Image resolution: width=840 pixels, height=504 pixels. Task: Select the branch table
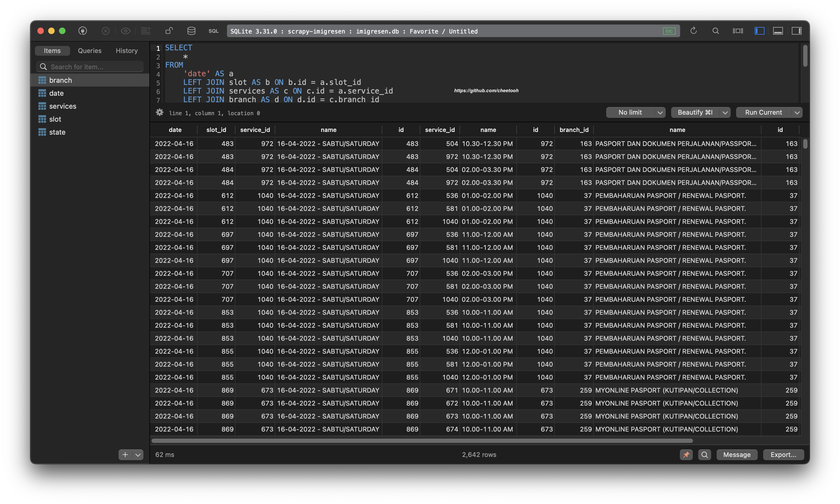(90, 80)
